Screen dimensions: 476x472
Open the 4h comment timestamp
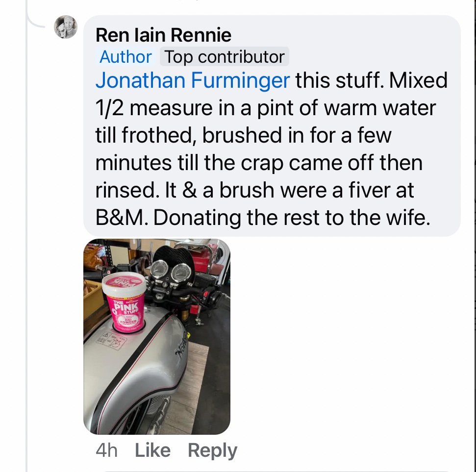(107, 450)
